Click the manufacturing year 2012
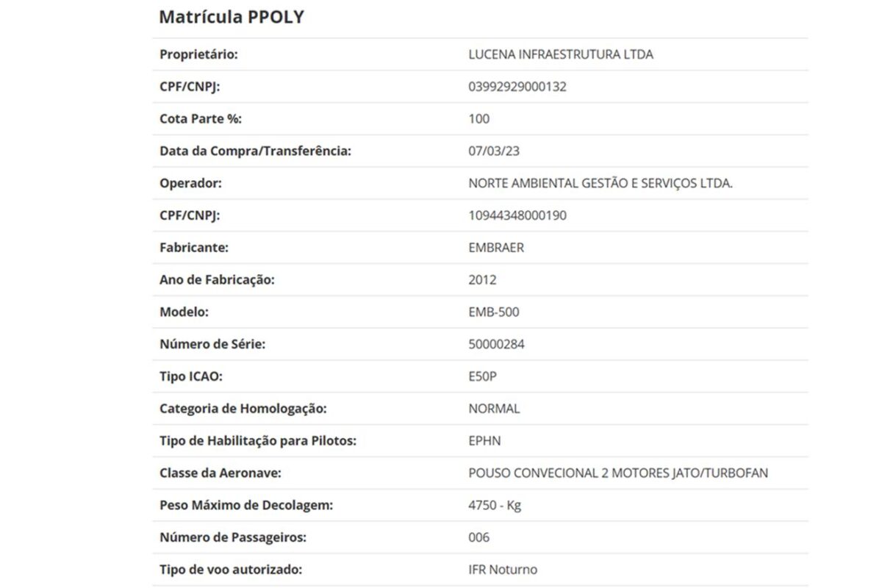 click(482, 280)
